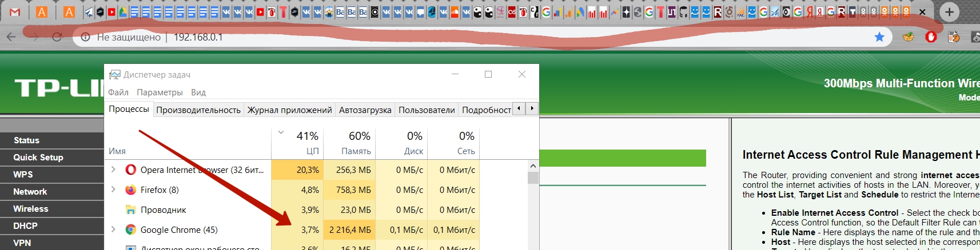Screen dimensions: 980x250
Task: Select the 758,3 МБ memory cell
Action: click(349, 189)
